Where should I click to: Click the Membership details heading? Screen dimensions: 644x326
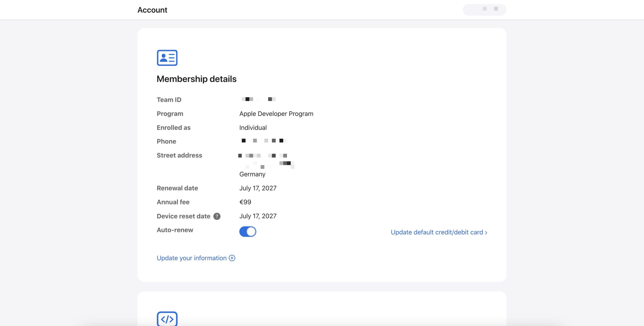pyautogui.click(x=197, y=79)
